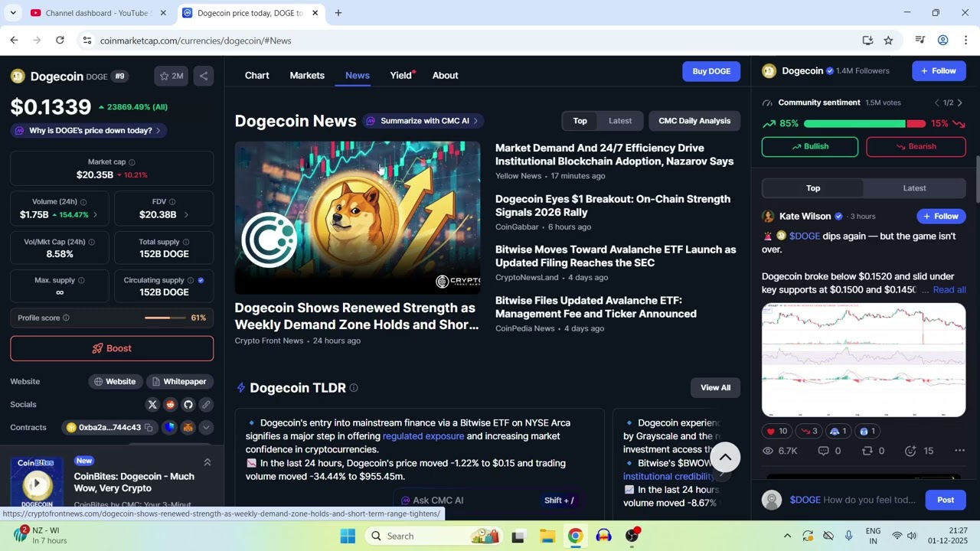
Task: Click the green bullish sentiment bar
Action: pos(854,123)
